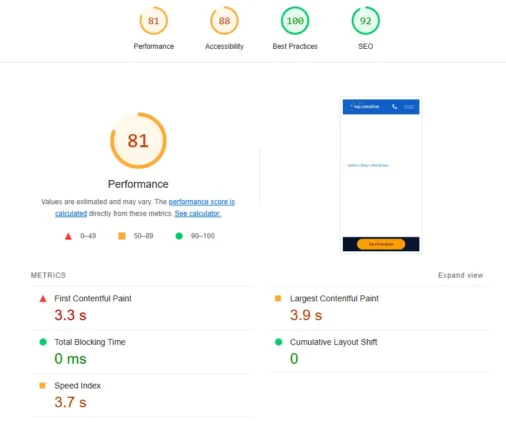Image resolution: width=506 pixels, height=422 pixels.
Task: Select the 0 ms value
Action: tap(70, 359)
